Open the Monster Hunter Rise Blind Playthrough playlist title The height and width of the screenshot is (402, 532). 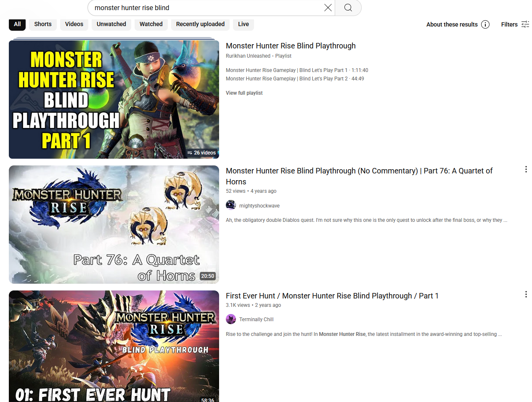[x=291, y=46]
